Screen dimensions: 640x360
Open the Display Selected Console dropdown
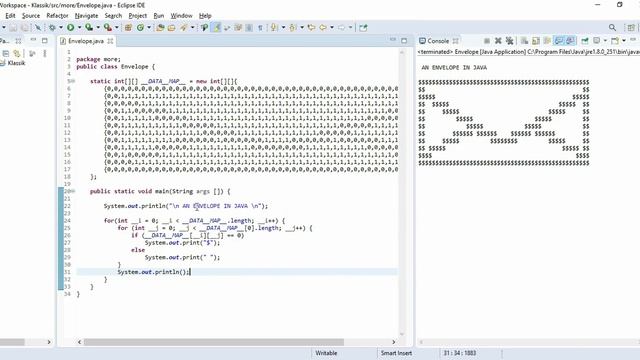605,41
